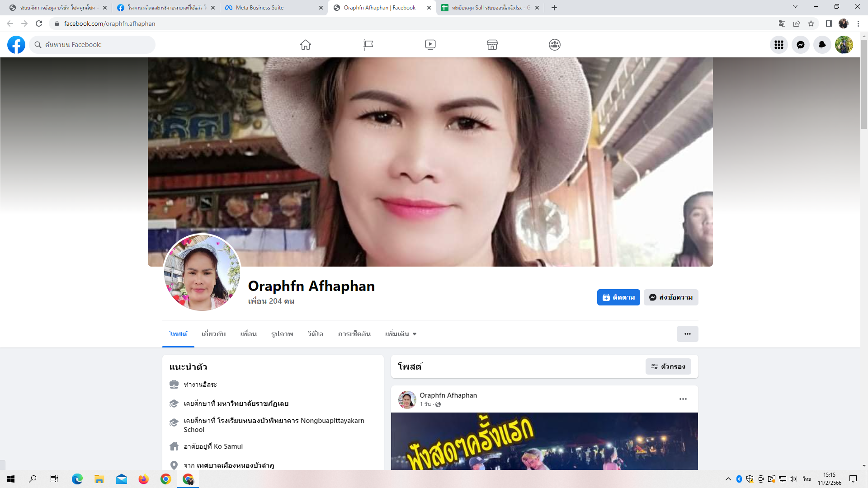
Task: Open your account profile menu
Action: (844, 45)
